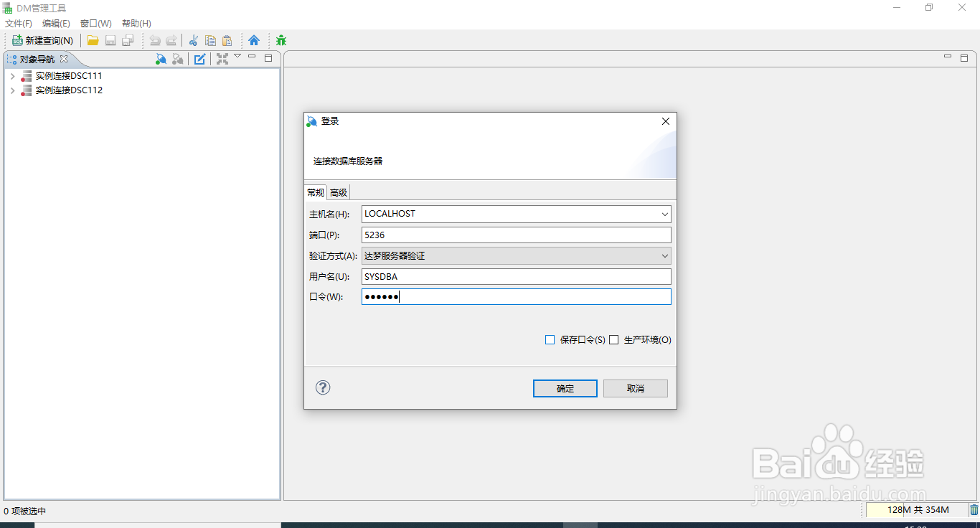The height and width of the screenshot is (528, 980).
Task: Click the 用户名 field showing SYSDBA
Action: point(517,276)
